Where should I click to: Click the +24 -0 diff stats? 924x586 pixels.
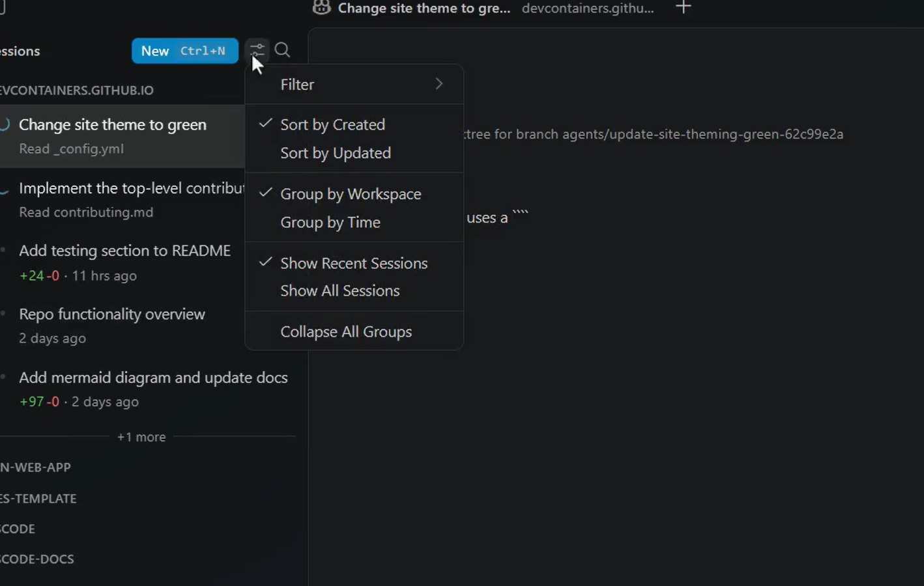[x=39, y=276]
